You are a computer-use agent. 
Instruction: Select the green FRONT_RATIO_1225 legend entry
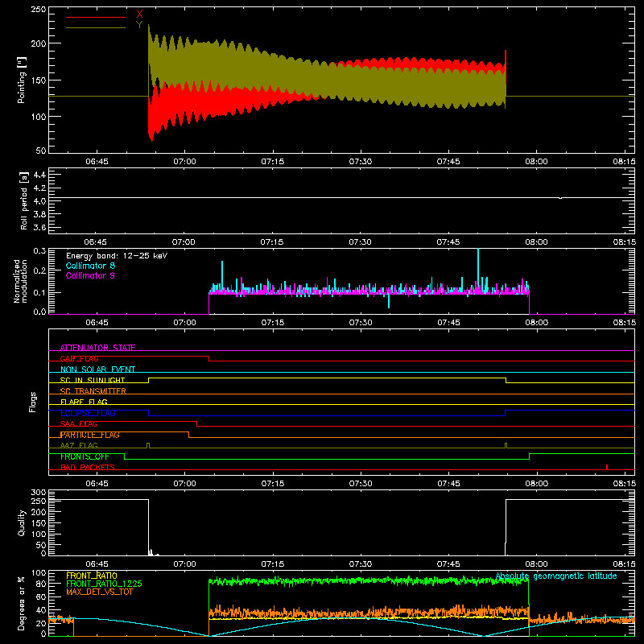click(105, 584)
